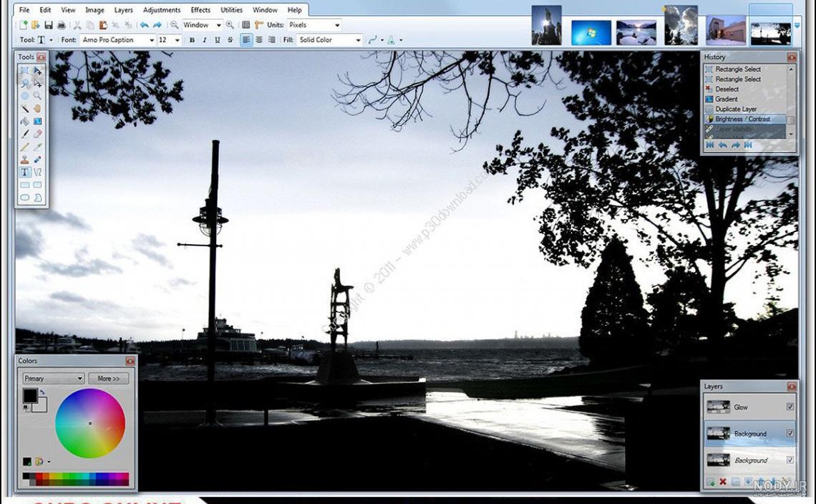Screen dimensions: 816x504
Task: Select the Magic Wand tool
Action: tap(24, 108)
